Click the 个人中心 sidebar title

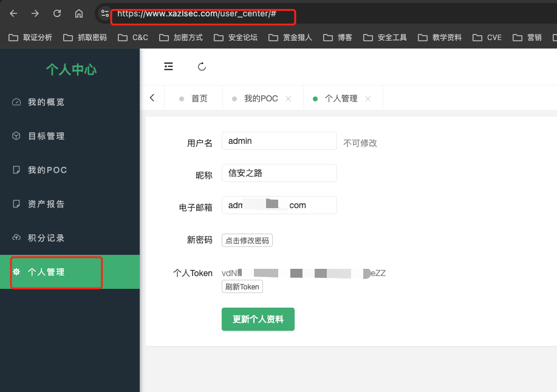pos(71,70)
